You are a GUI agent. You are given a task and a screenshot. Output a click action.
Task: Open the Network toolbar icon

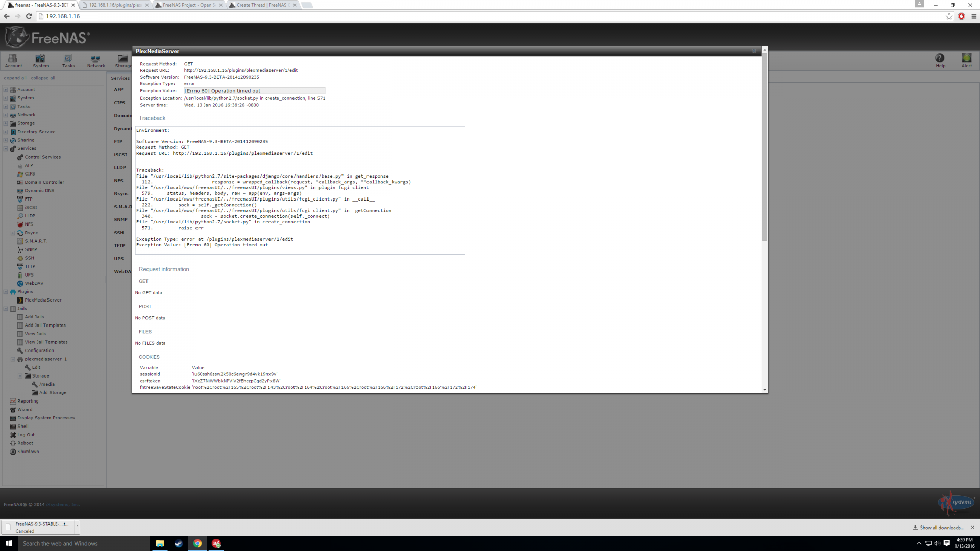95,61
